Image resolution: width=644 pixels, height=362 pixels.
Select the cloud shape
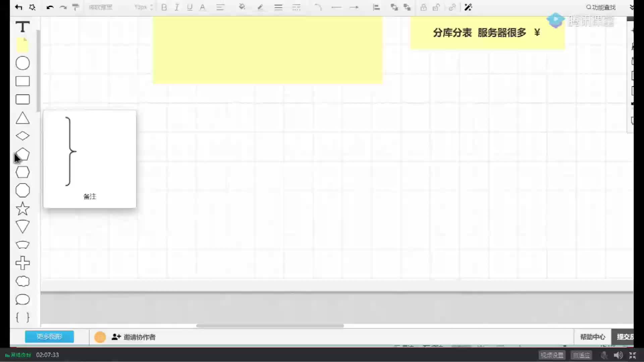pyautogui.click(x=22, y=281)
